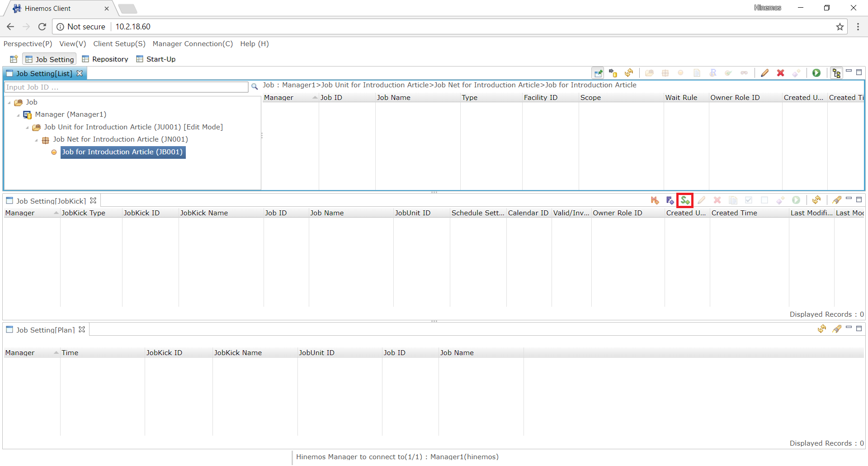868x466 pixels.
Task: Collapse the Job Net JN001 tree node
Action: click(36, 140)
